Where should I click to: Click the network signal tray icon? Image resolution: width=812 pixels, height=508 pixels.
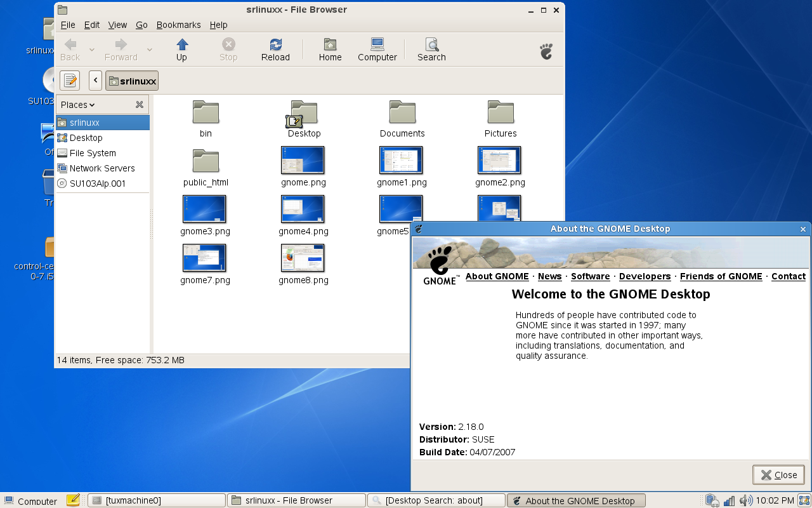click(x=730, y=501)
